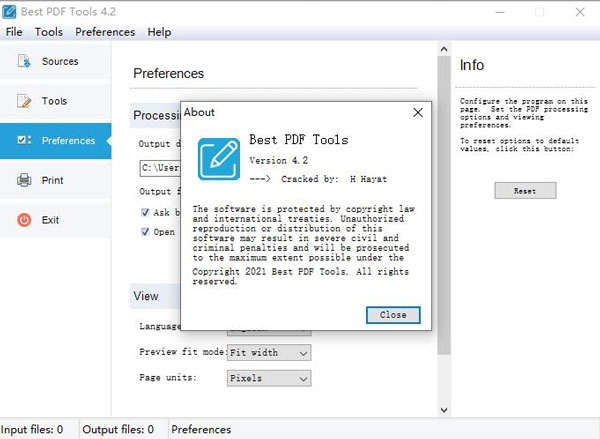Screen dimensions: 600x439
Task: Click the 'Input files: 0' status entry
Action: point(32,429)
